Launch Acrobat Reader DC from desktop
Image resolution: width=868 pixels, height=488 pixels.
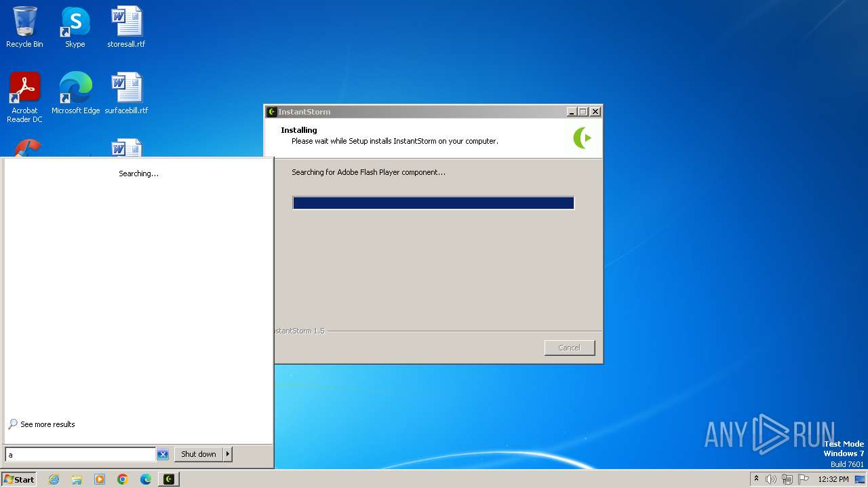click(x=24, y=97)
